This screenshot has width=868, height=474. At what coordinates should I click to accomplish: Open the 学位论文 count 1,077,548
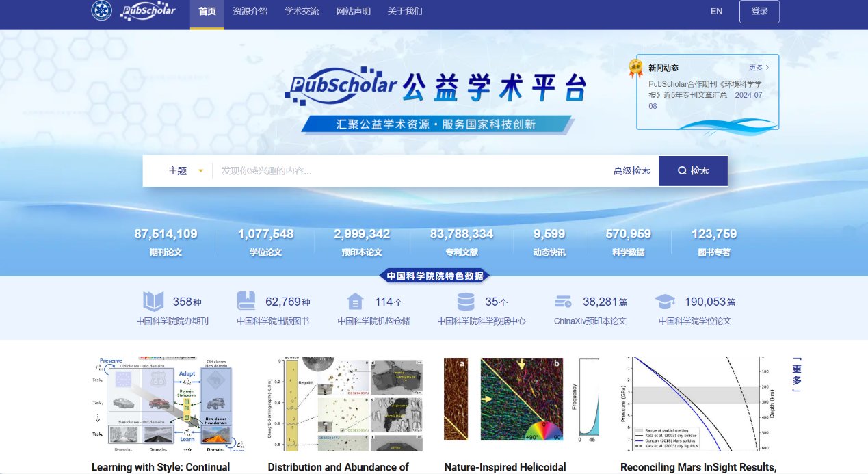click(265, 234)
